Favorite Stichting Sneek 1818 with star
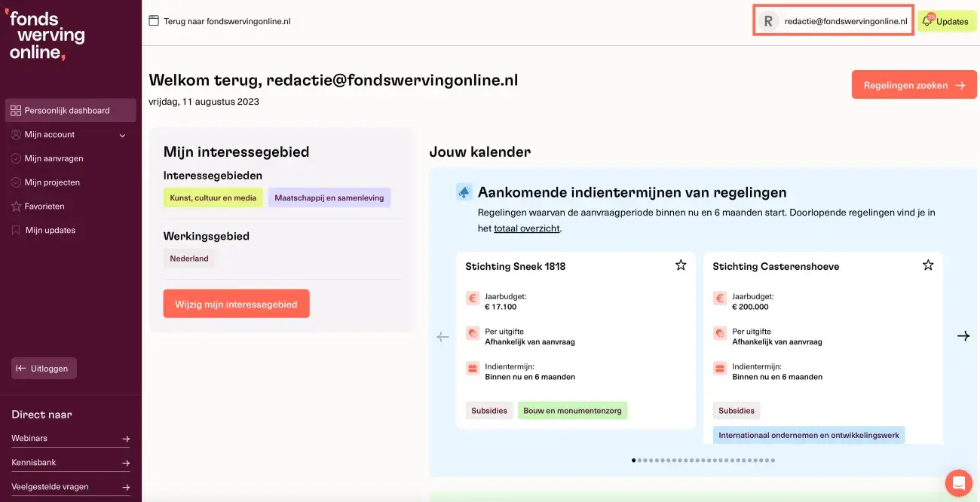This screenshot has height=502, width=980. click(x=681, y=265)
